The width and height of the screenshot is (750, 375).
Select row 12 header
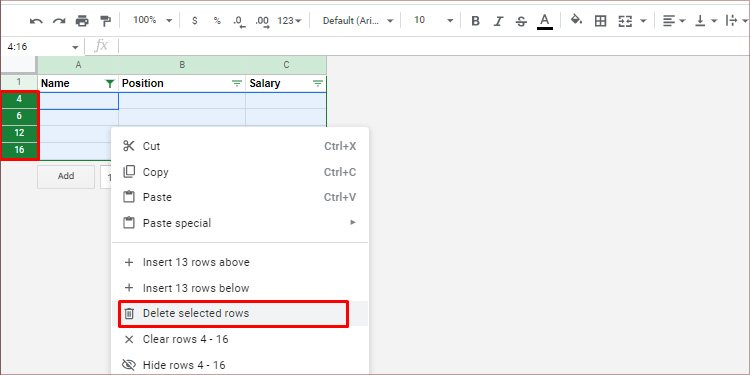(x=19, y=133)
